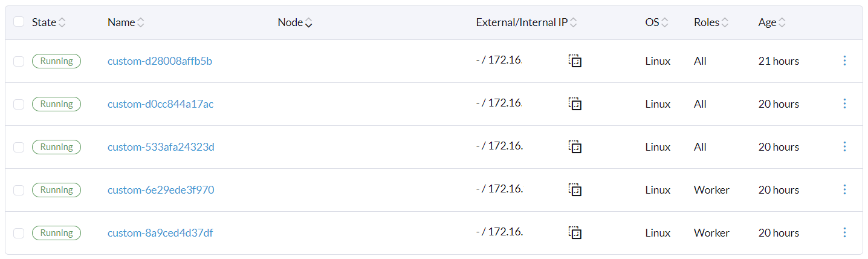Image resolution: width=868 pixels, height=259 pixels.
Task: Open machine custom-8a9ced4d37df link
Action: pyautogui.click(x=160, y=233)
